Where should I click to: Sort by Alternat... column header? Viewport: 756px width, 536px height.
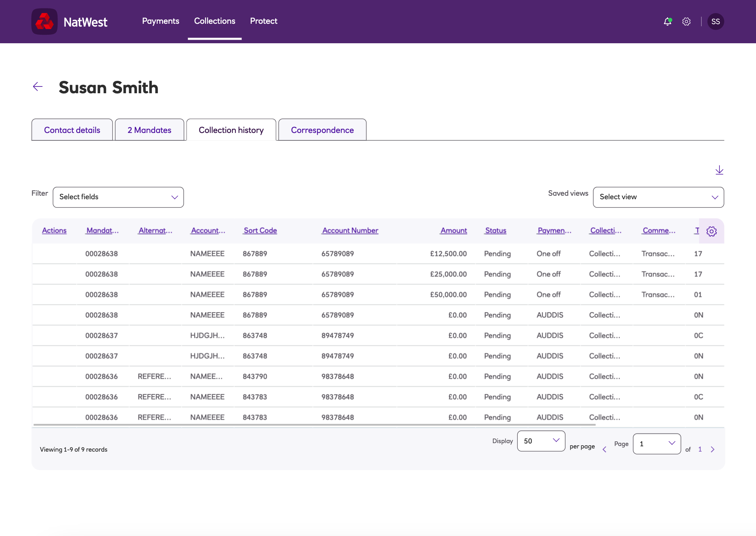pyautogui.click(x=155, y=230)
